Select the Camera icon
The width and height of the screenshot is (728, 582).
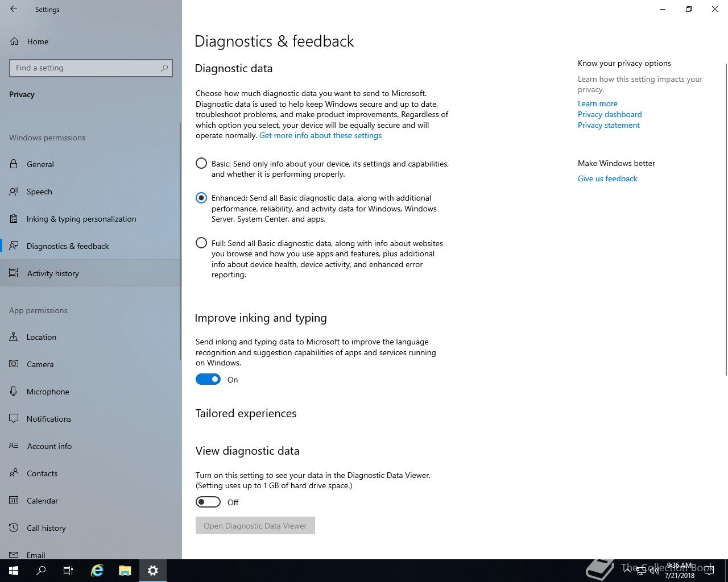14,364
